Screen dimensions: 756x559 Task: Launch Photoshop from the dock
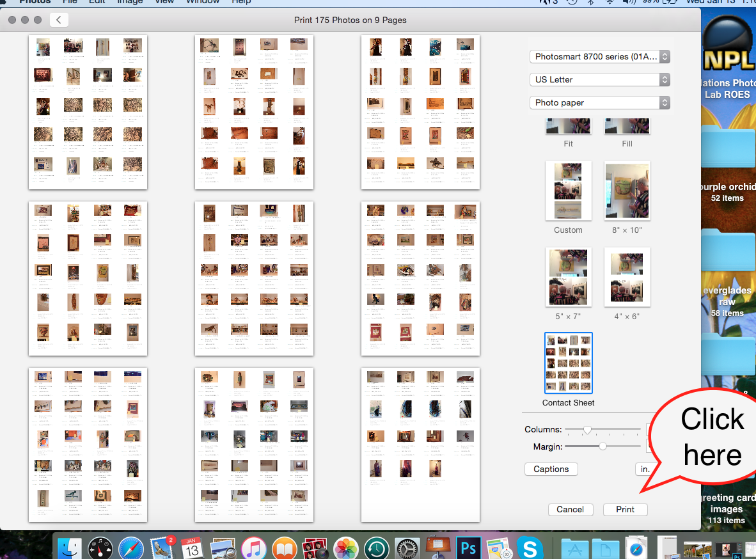tap(468, 548)
